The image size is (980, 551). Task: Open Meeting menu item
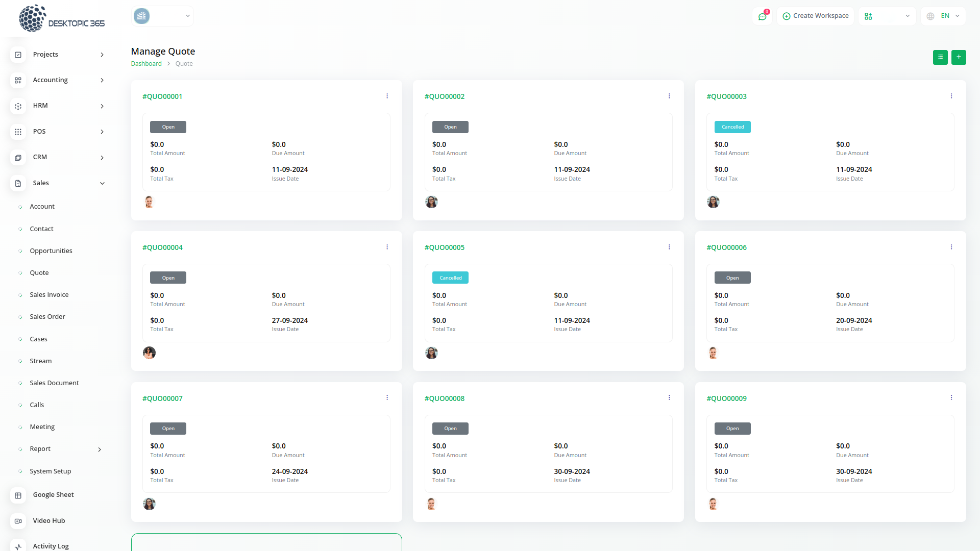42,427
